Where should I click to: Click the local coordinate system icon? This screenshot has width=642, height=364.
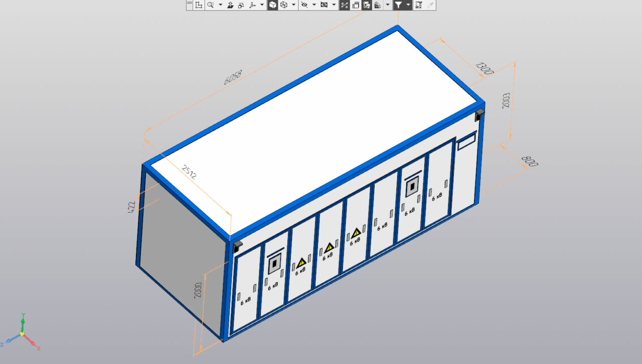tap(199, 5)
